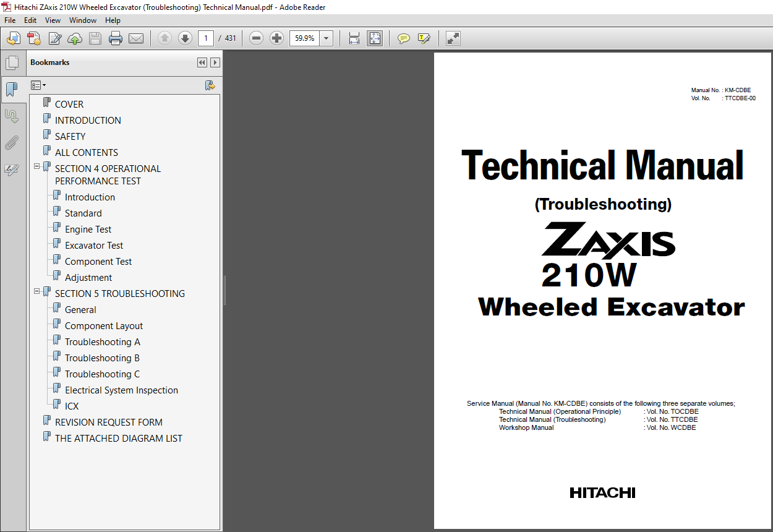
Task: Click the bottom sidebar panel icon below the paperclip
Action: pos(12,169)
